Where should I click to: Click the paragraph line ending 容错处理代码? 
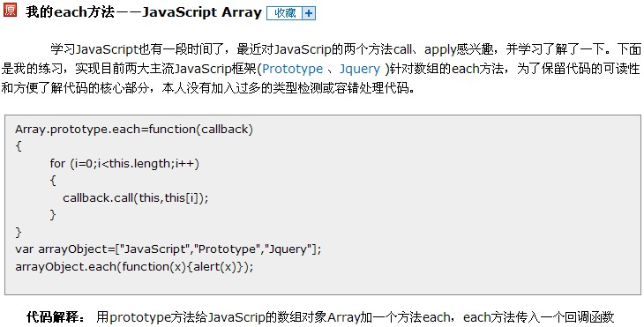coord(207,88)
